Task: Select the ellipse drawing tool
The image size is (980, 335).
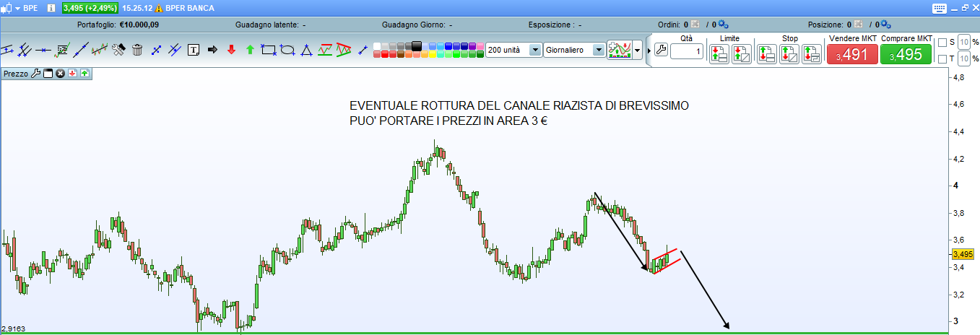Action: (x=287, y=50)
